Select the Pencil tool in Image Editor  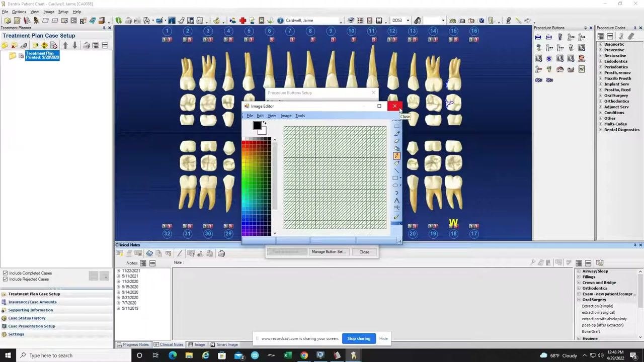click(x=396, y=156)
